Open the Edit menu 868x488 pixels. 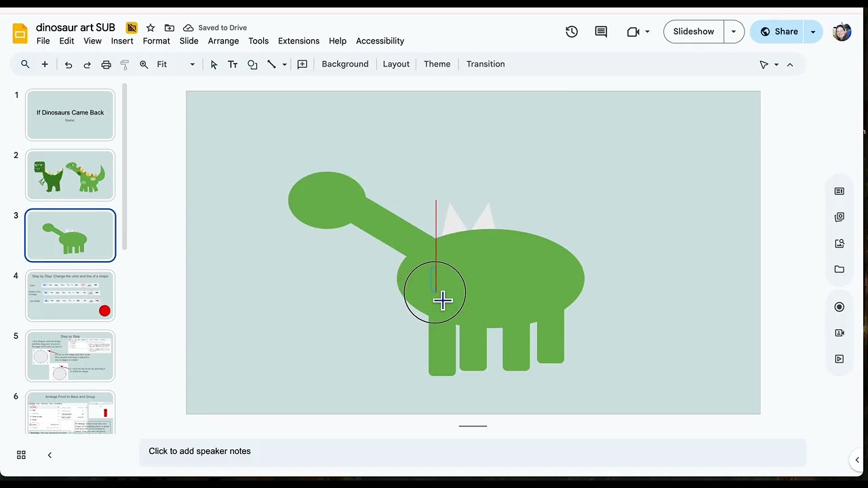click(x=66, y=41)
